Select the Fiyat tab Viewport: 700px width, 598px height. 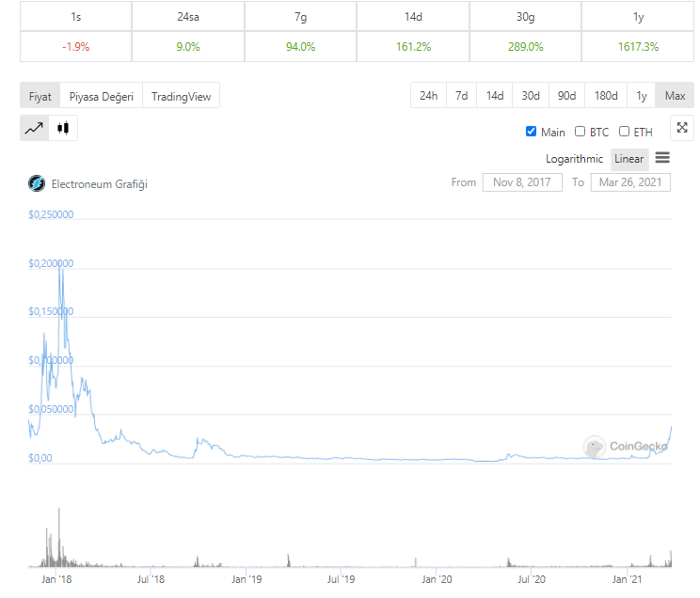[40, 96]
